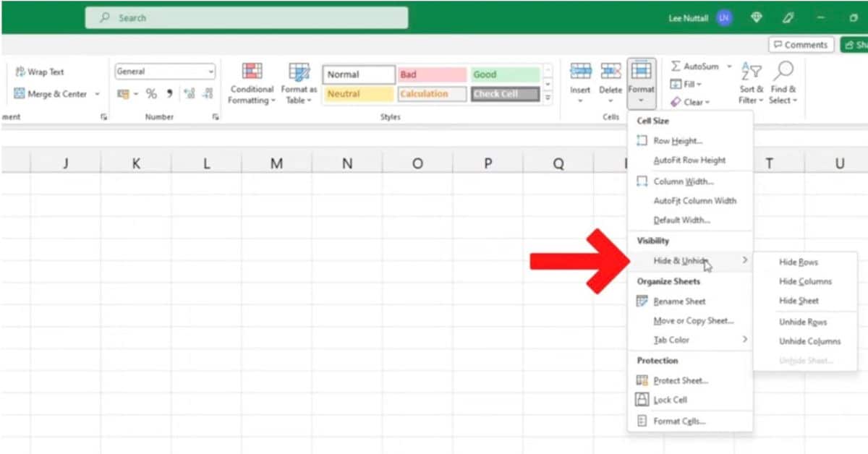The image size is (868, 454).
Task: Open Tab Color submenu
Action: [690, 340]
